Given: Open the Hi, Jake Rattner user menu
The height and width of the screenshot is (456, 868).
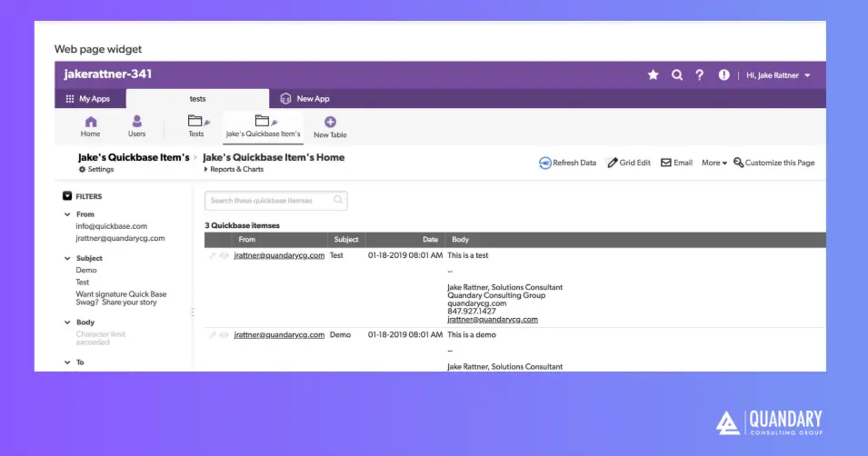Looking at the screenshot, I should tap(778, 75).
